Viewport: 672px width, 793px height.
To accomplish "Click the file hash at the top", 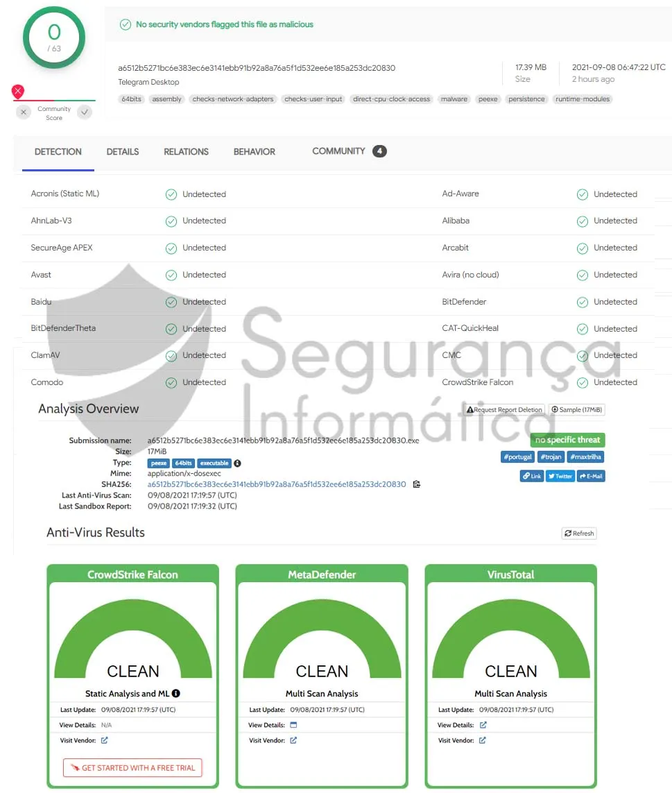I will [257, 68].
